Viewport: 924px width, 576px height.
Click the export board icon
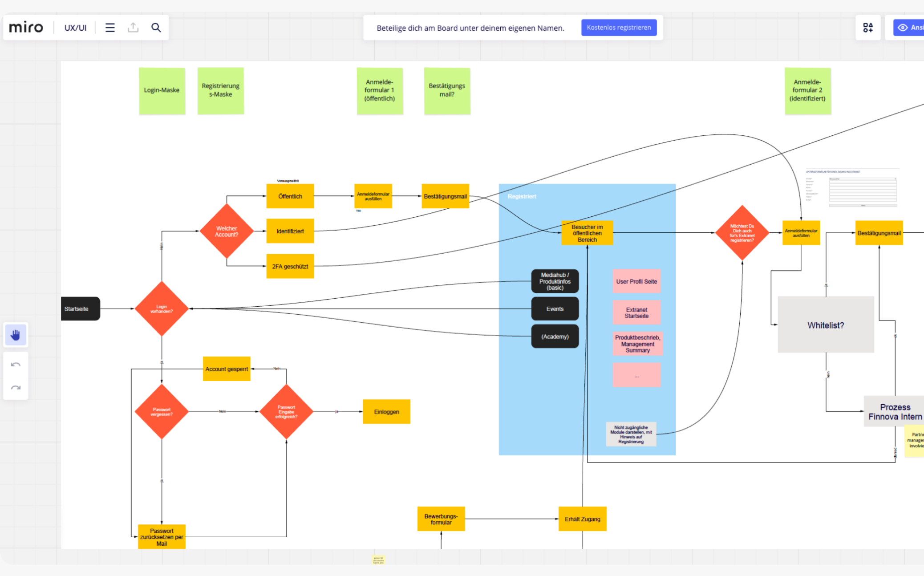tap(133, 28)
